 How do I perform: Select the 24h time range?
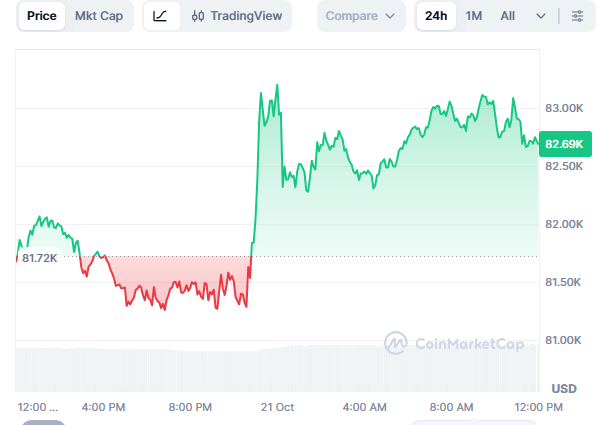(x=436, y=16)
